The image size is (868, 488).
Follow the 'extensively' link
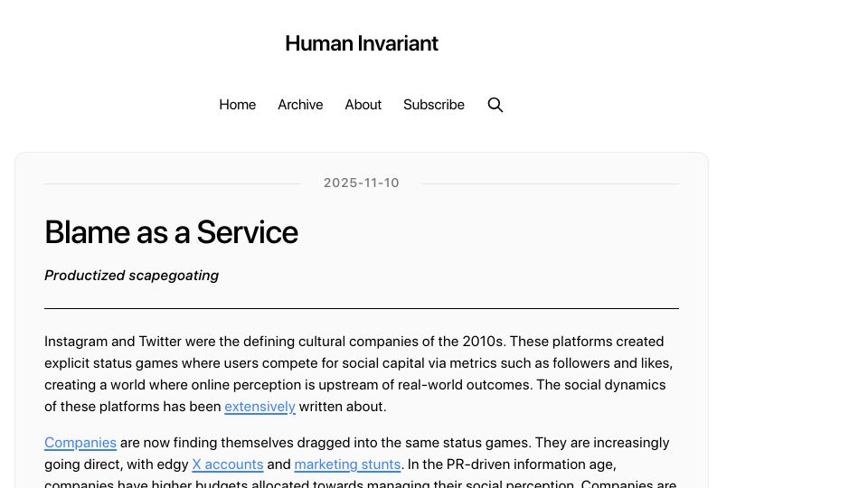coord(259,407)
